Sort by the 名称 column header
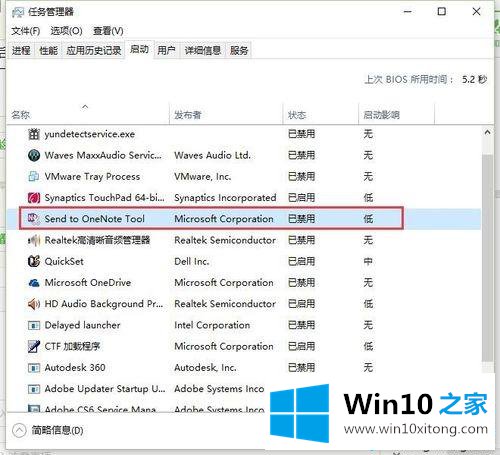The image size is (500, 455). [x=21, y=115]
